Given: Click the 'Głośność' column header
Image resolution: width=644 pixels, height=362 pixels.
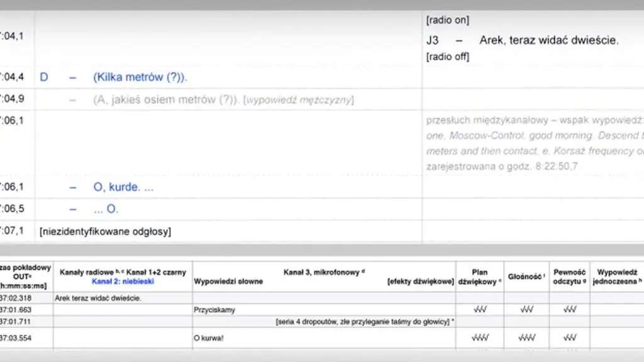Looking at the screenshot, I should coord(526,277).
